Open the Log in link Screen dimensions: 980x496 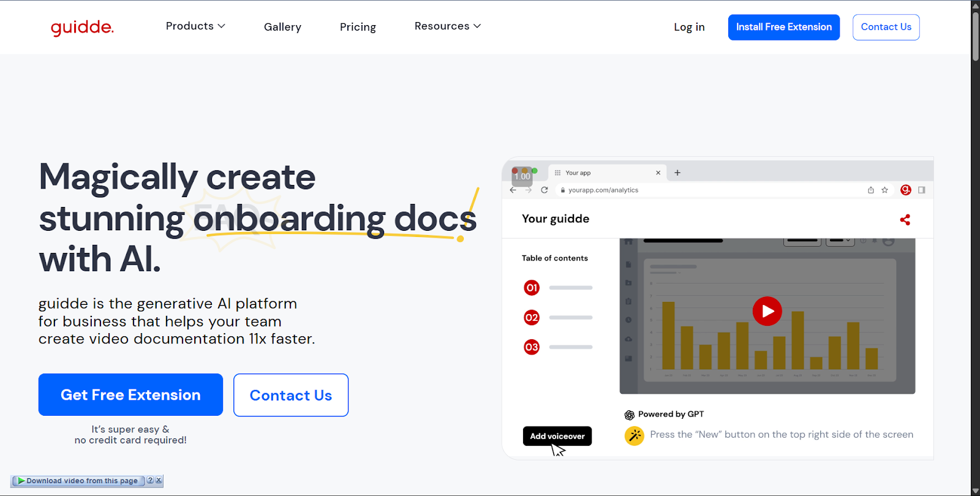(689, 27)
